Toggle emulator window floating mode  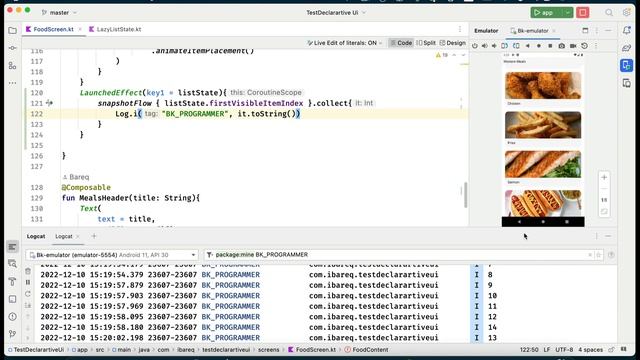585,31
